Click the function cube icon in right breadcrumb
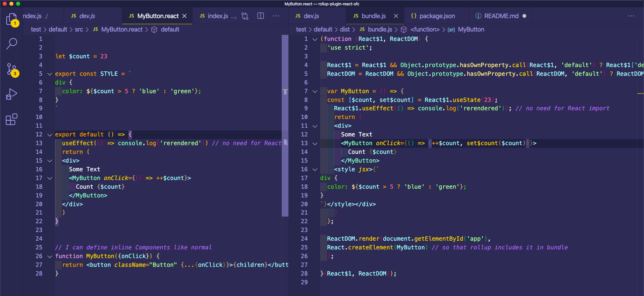644x296 pixels. (x=404, y=29)
